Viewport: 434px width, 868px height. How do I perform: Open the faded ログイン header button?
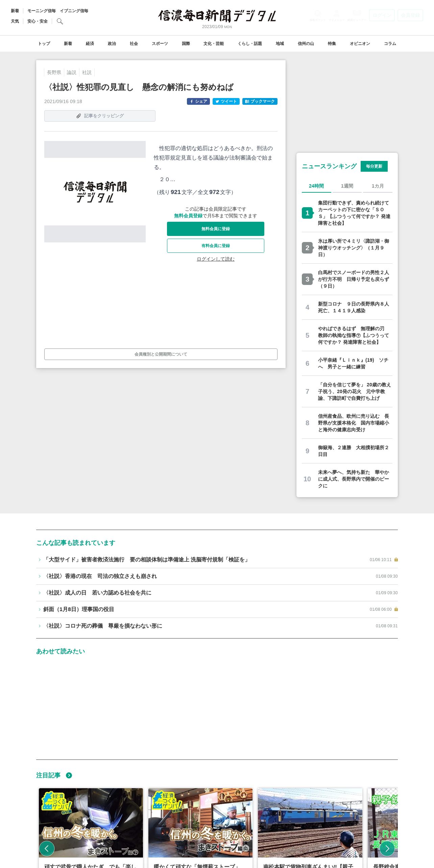(382, 15)
